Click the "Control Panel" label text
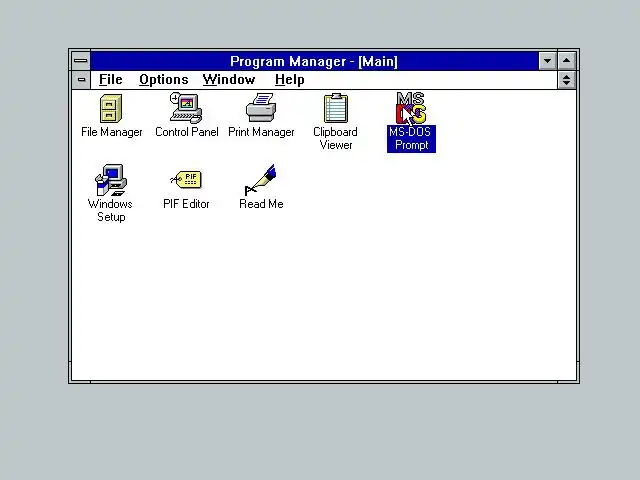Viewport: 640px width, 480px height. click(187, 132)
